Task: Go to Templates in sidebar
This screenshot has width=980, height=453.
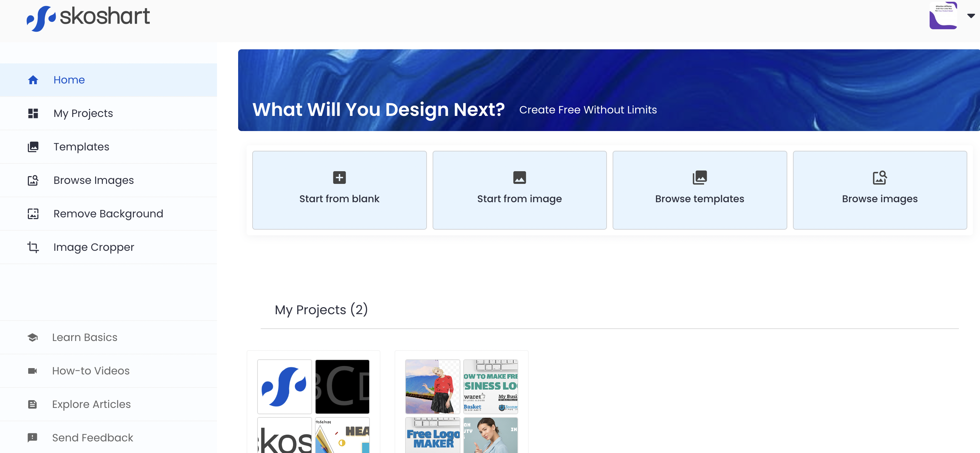Action: click(108, 147)
